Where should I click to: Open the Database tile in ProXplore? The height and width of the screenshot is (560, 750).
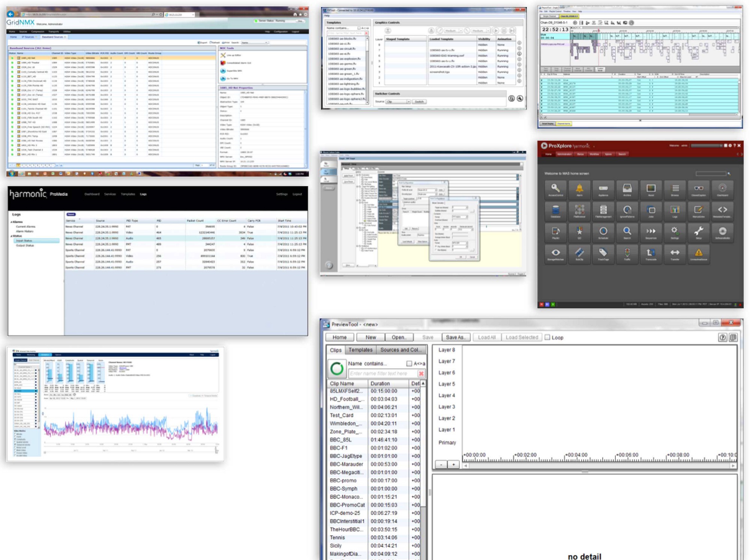click(x=555, y=211)
